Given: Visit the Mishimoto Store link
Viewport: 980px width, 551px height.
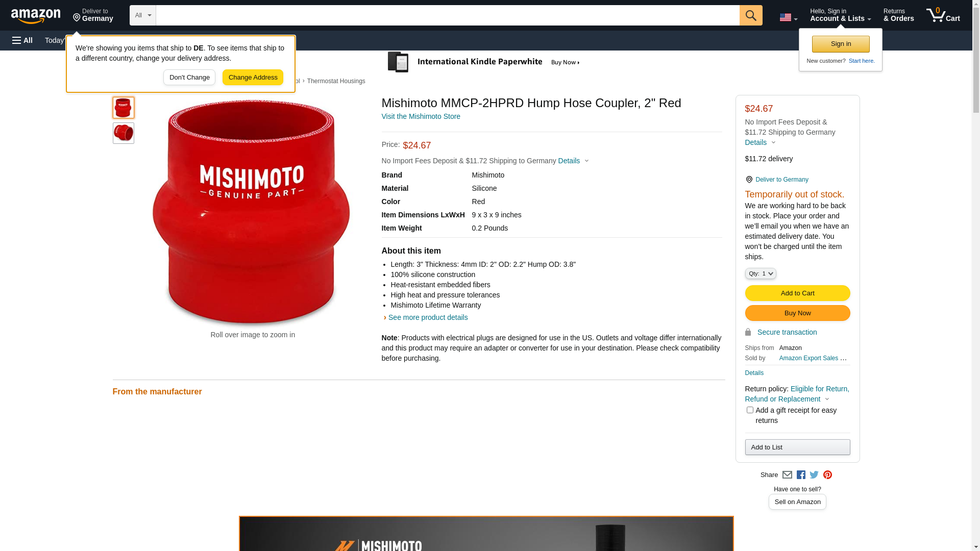Looking at the screenshot, I should coord(421,116).
